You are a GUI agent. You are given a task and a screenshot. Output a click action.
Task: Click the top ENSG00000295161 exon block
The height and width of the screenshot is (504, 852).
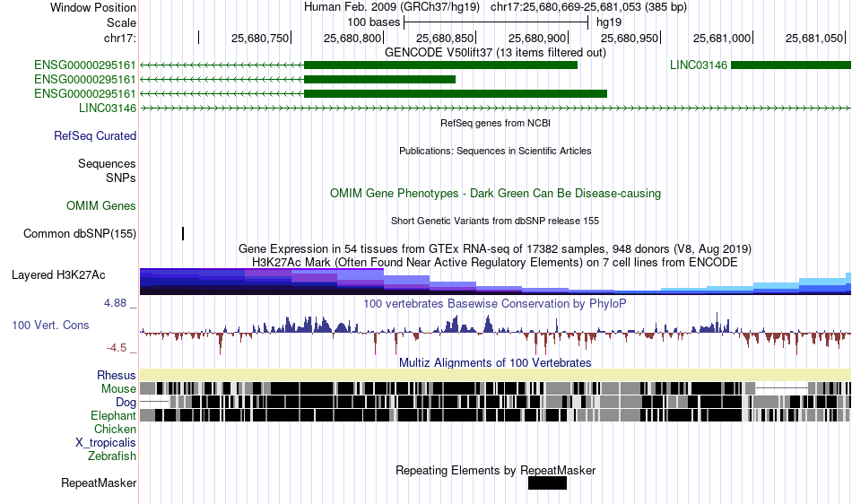point(440,65)
